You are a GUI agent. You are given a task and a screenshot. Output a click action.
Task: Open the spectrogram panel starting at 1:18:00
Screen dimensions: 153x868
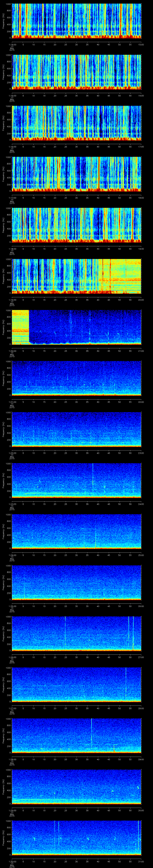77,225
